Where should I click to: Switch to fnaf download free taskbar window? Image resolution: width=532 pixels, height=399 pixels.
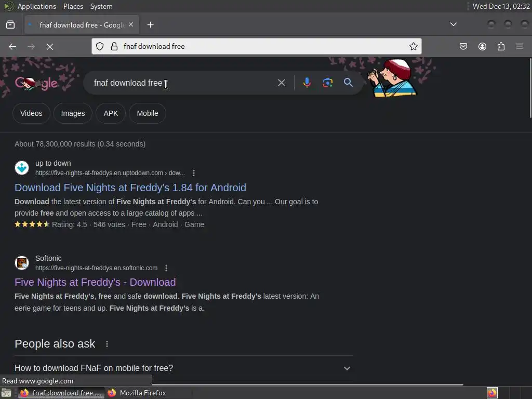tap(61, 393)
